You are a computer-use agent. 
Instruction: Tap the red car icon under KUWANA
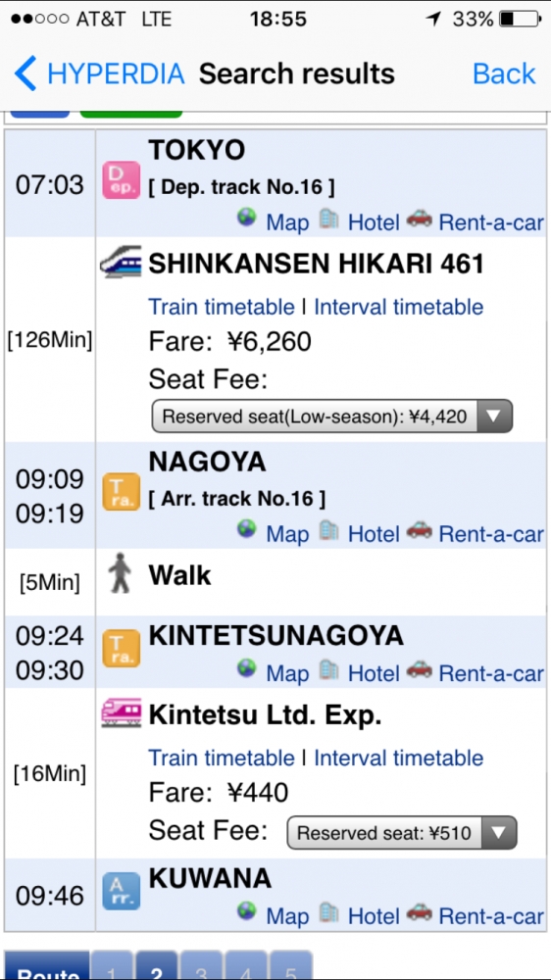419,911
